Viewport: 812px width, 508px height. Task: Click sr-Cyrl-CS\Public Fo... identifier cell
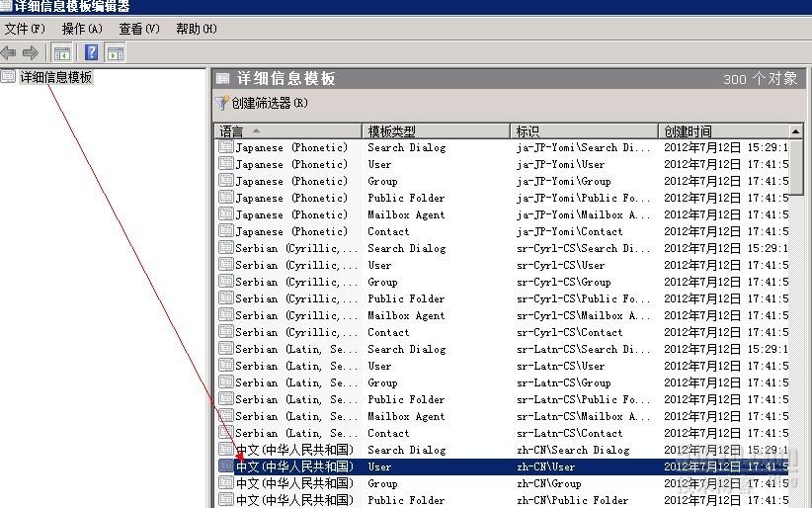coord(583,298)
